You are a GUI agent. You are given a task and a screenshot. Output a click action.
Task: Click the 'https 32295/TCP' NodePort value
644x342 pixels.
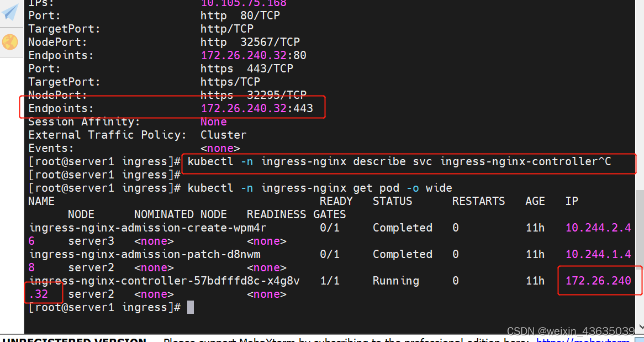coord(254,95)
